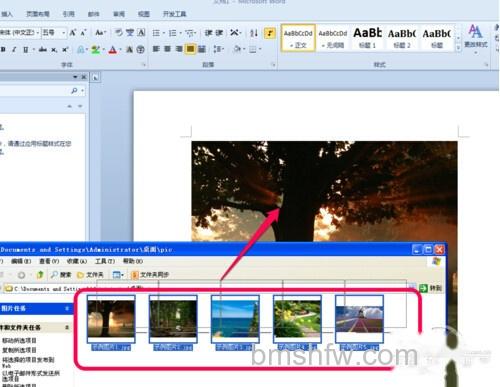This screenshot has width=500, height=387.
Task: Toggle the highlighted Justify alignment button
Action: point(190,49)
